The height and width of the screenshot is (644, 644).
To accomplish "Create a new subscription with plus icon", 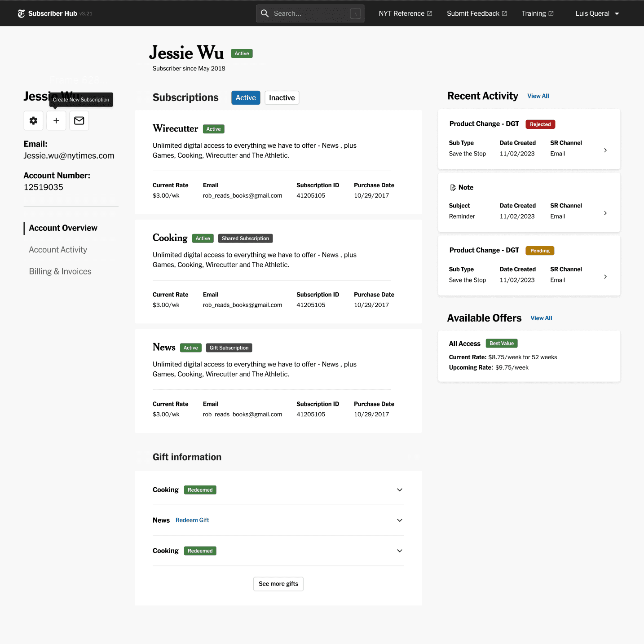I will 56,120.
